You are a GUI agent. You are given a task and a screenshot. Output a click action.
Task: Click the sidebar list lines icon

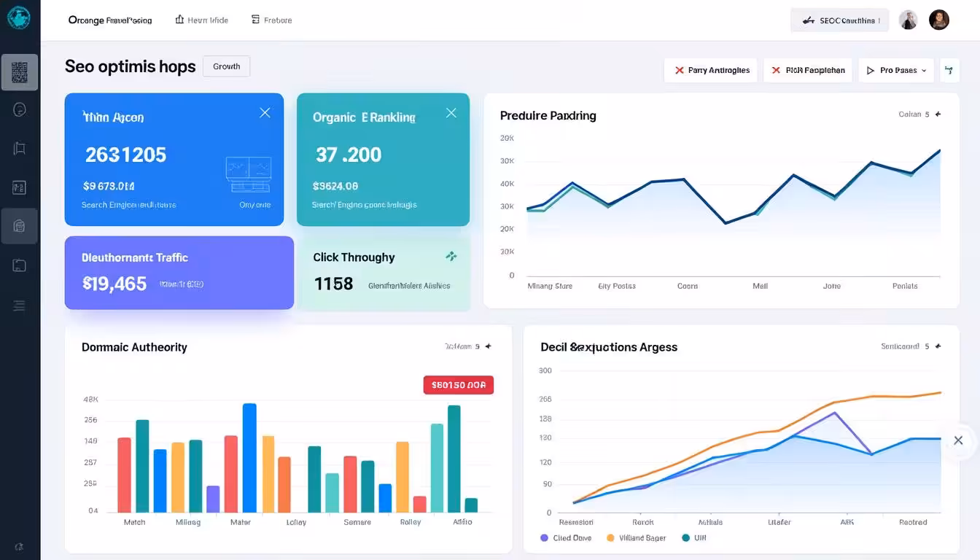point(20,306)
